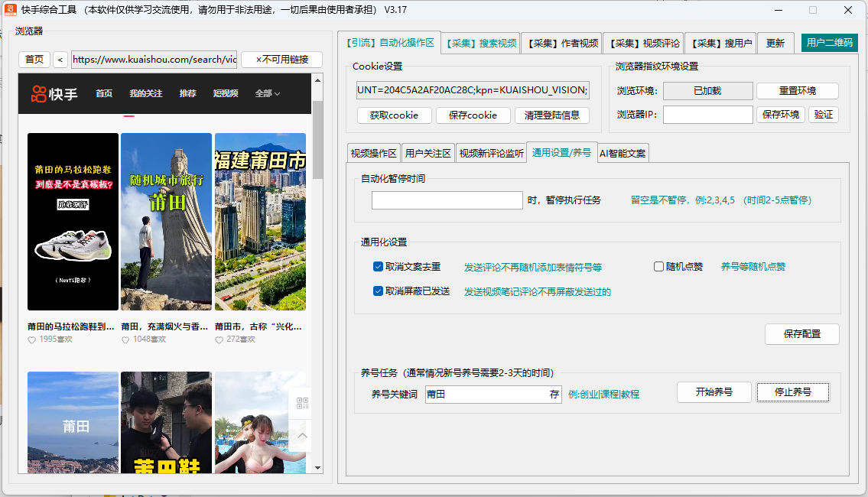Click the ×不可用链接 button
The height and width of the screenshot is (497, 868).
coord(281,59)
